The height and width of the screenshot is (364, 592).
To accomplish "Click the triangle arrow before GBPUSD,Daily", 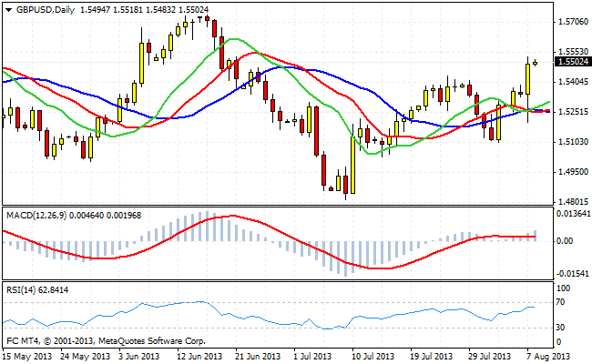I will click(9, 10).
